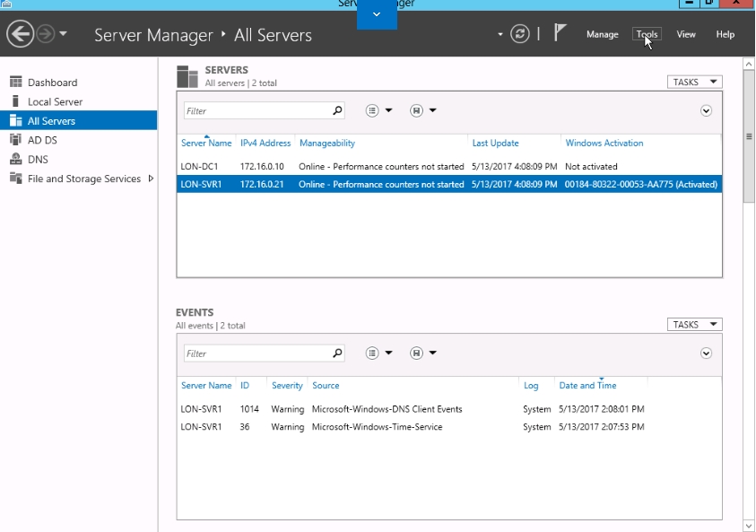The image size is (756, 532).
Task: Sort Events by Date and Time column
Action: tap(587, 386)
